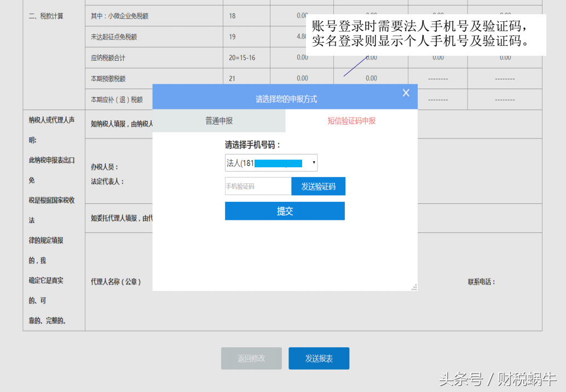Click the 发送报表 button
The width and height of the screenshot is (566, 392).
[319, 358]
